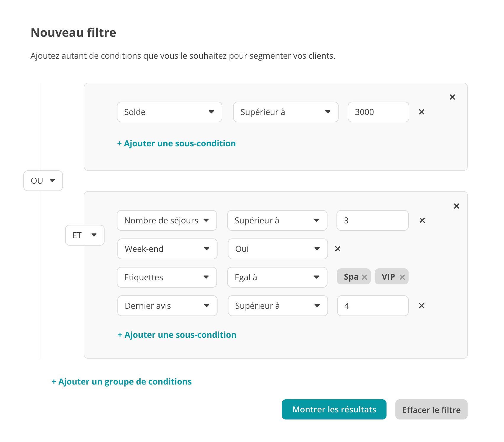The height and width of the screenshot is (442, 504).
Task: Click Ajouter un groupe de conditions
Action: click(x=122, y=382)
